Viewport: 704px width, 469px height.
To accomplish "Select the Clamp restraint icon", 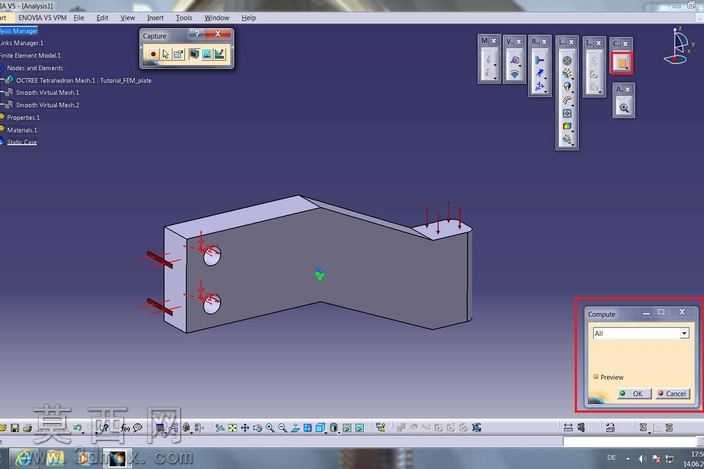I will tap(539, 61).
